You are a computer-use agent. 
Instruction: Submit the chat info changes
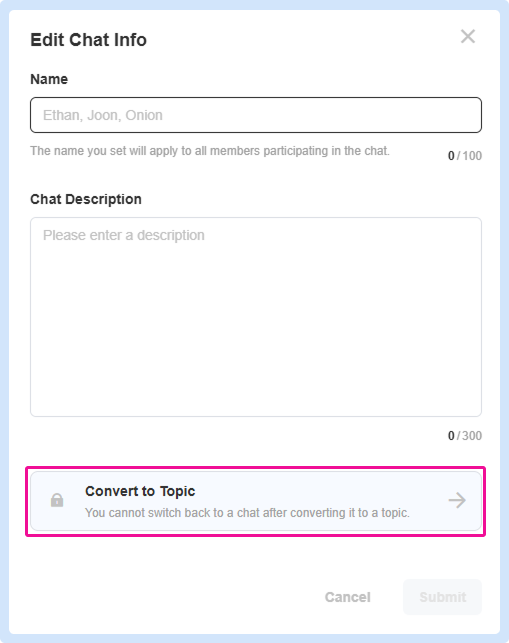point(443,597)
